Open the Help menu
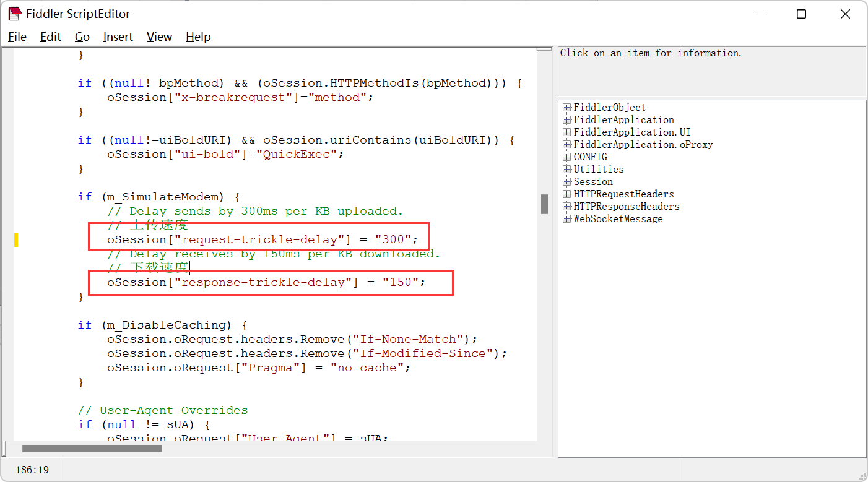The image size is (868, 482). (198, 37)
